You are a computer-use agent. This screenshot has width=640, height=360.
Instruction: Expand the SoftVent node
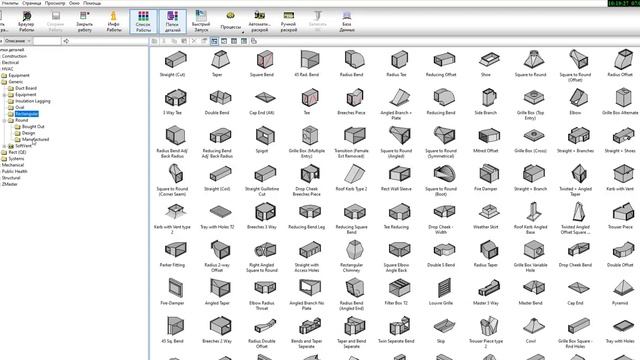pyautogui.click(x=4, y=146)
